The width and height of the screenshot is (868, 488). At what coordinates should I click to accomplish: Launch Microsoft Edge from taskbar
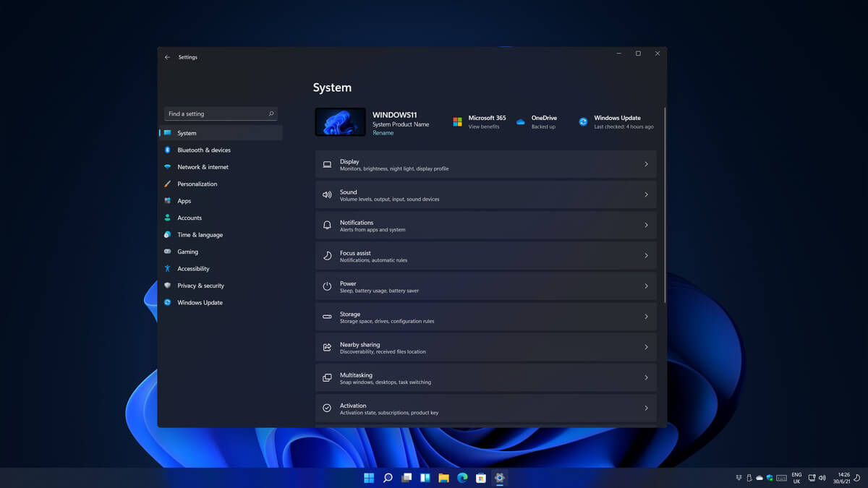pos(462,478)
